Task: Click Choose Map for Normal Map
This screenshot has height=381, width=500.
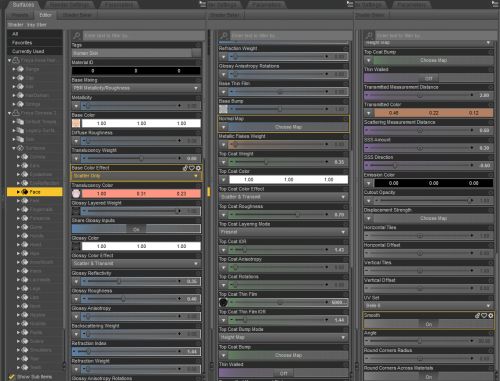Action: coord(288,127)
